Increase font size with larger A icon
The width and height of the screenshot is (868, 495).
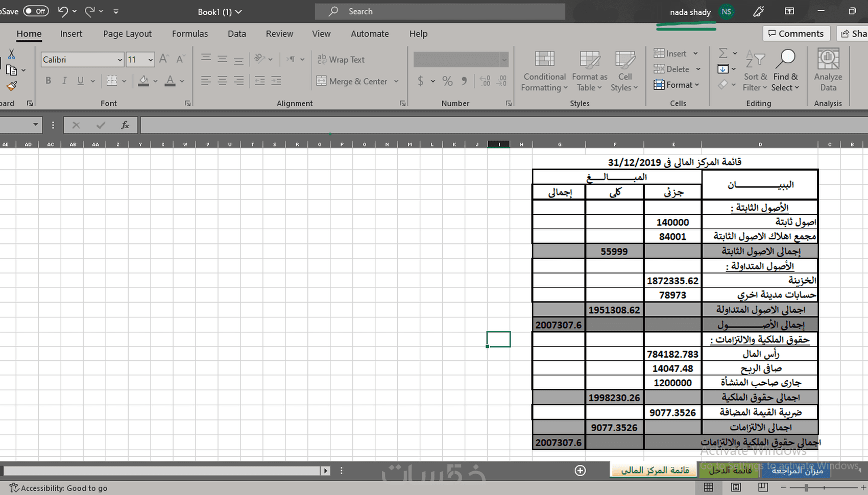[164, 59]
